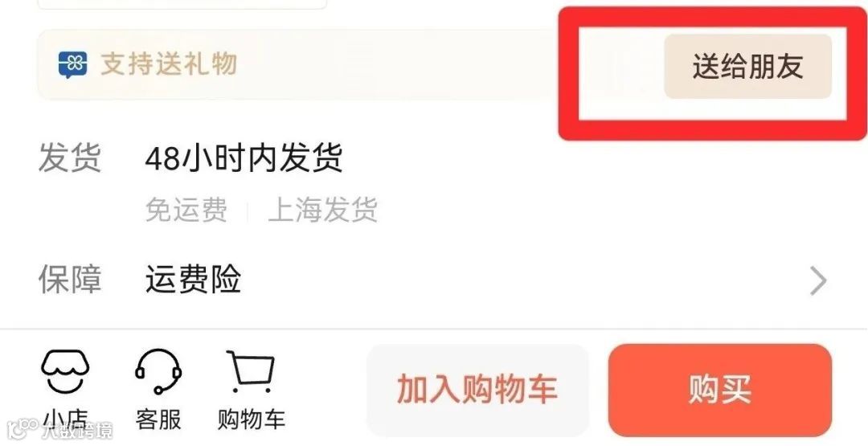Expand the 保障 row chevron arrow
The image size is (868, 446).
click(x=818, y=280)
